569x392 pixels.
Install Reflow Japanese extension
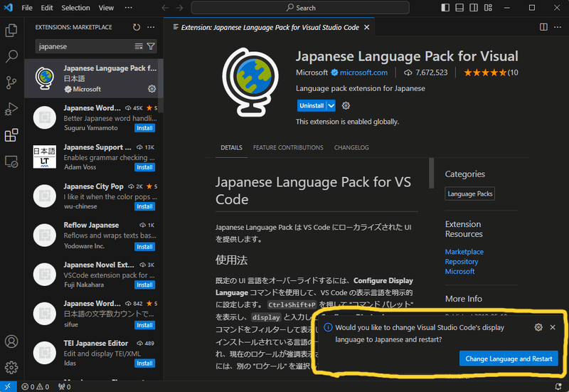pyautogui.click(x=145, y=247)
